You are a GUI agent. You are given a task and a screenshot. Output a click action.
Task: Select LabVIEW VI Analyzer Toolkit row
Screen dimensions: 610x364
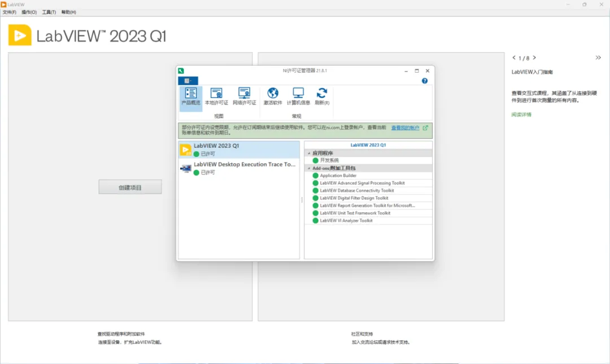point(368,221)
